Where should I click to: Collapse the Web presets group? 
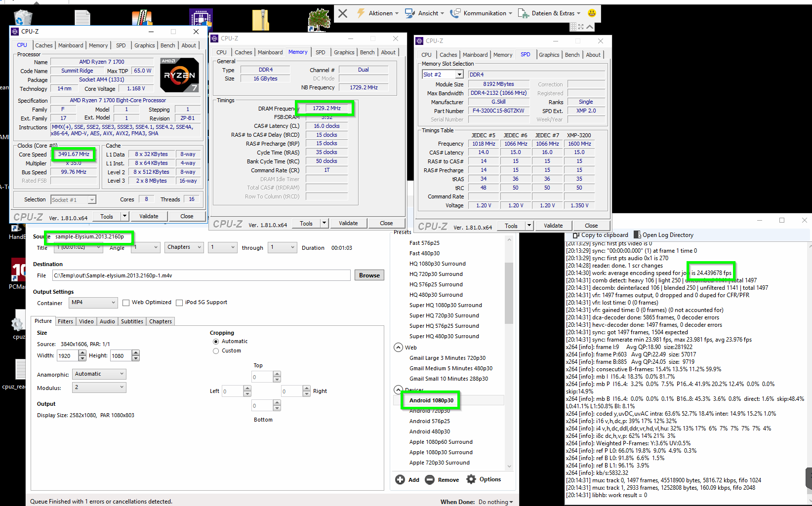point(399,348)
